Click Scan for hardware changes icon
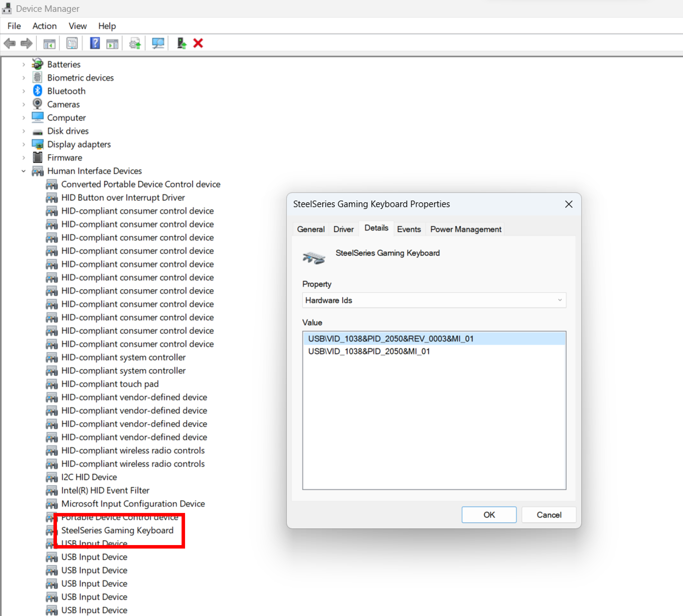This screenshot has height=616, width=683. coord(158,43)
